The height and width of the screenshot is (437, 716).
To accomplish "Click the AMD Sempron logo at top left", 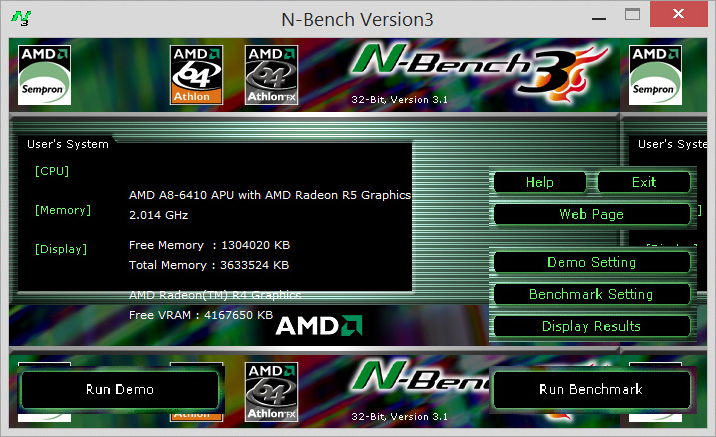I will [44, 75].
